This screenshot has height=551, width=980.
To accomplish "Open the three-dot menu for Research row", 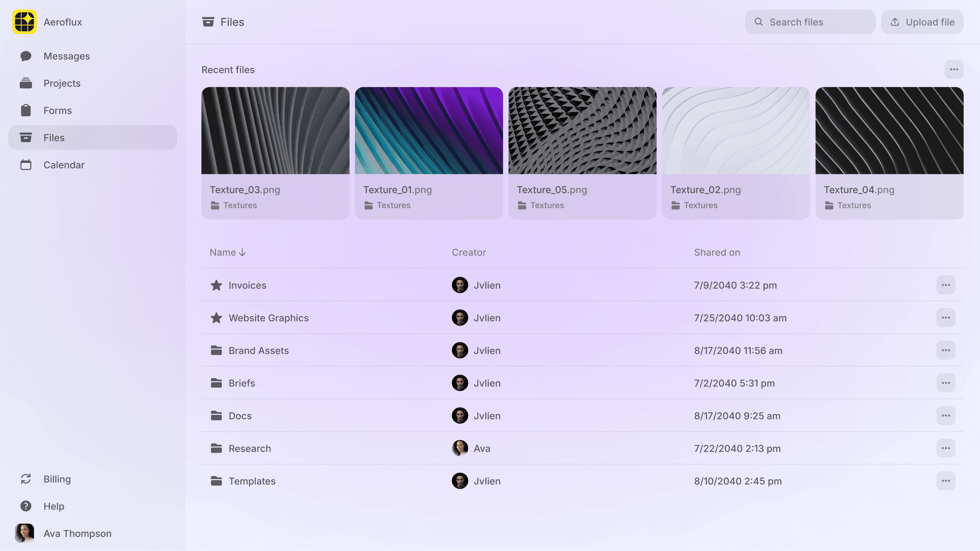I will coord(946,448).
